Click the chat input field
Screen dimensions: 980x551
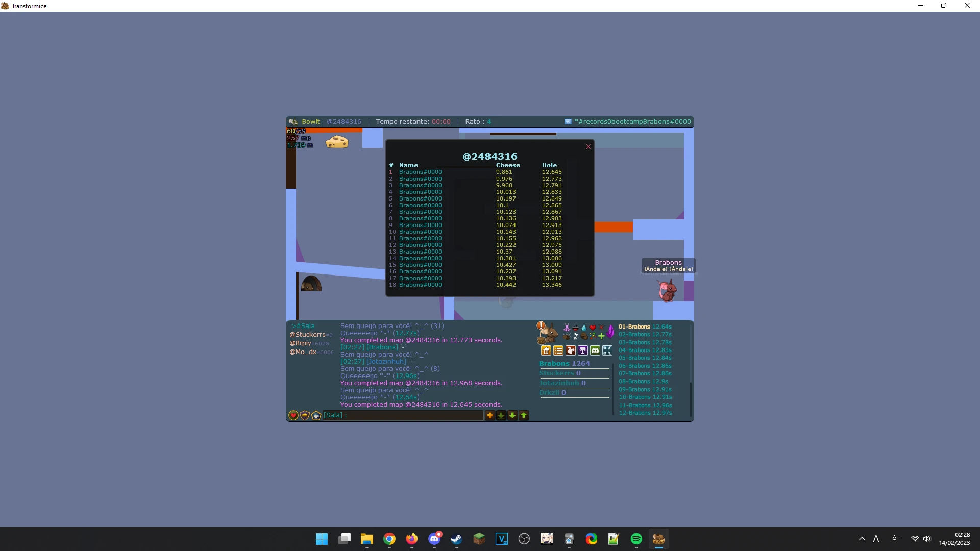[x=403, y=415]
